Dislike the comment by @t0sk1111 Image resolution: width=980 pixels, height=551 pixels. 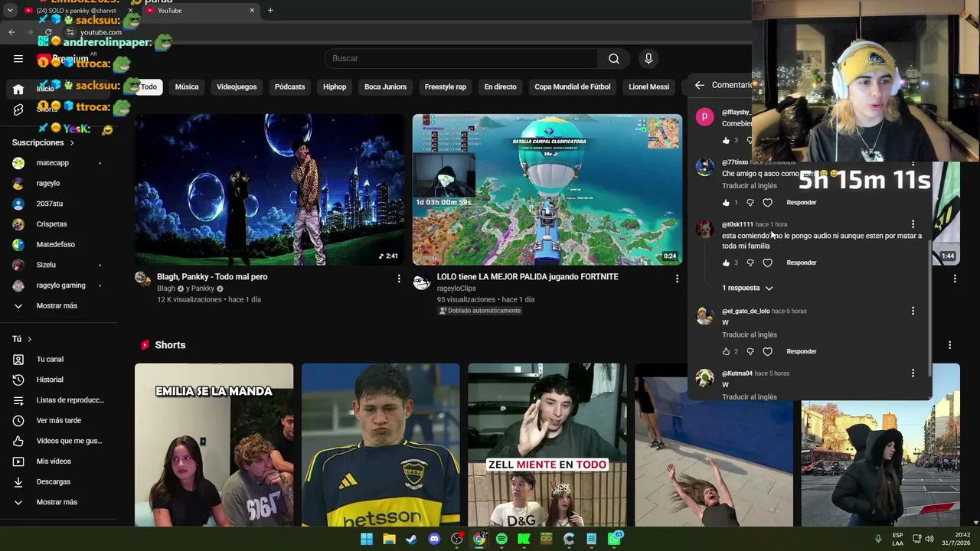pos(750,263)
